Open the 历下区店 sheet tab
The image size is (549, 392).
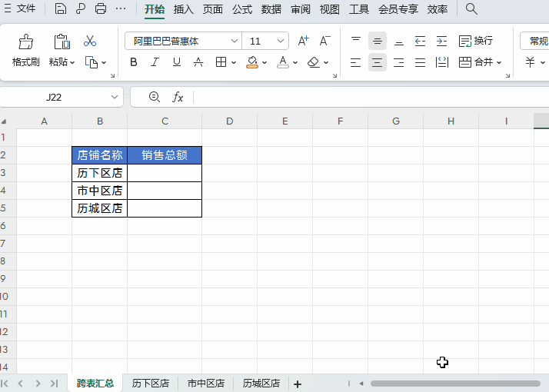pyautogui.click(x=151, y=384)
